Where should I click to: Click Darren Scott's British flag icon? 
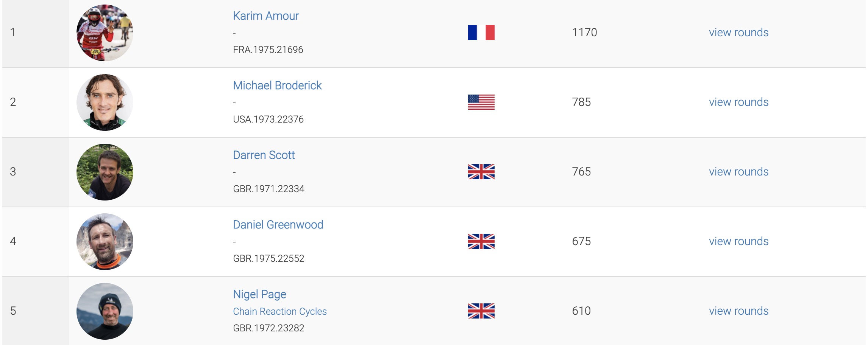pos(481,172)
